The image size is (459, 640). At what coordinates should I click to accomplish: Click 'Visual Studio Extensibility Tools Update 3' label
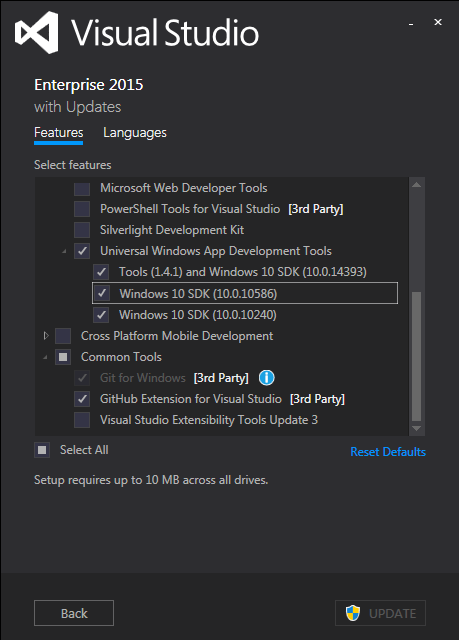point(209,420)
